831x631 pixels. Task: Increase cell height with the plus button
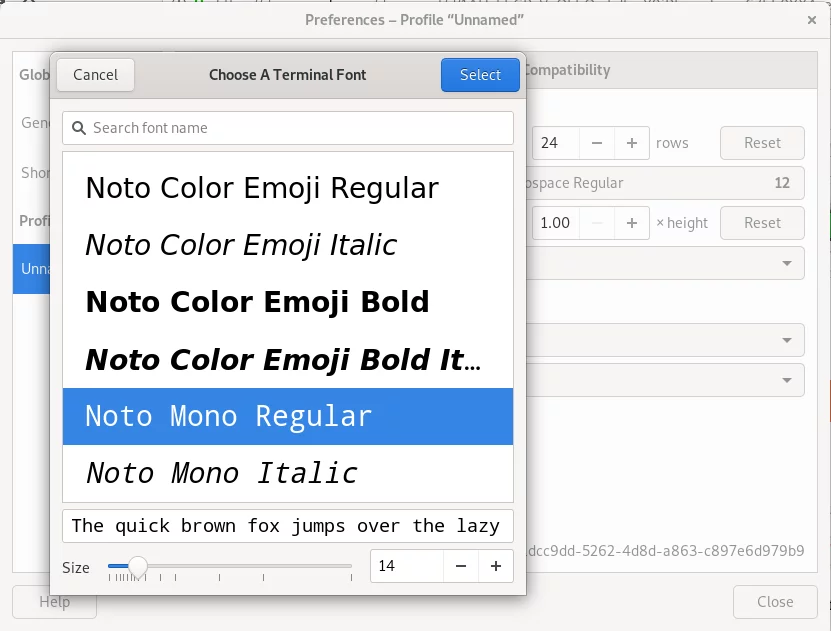[x=632, y=223]
